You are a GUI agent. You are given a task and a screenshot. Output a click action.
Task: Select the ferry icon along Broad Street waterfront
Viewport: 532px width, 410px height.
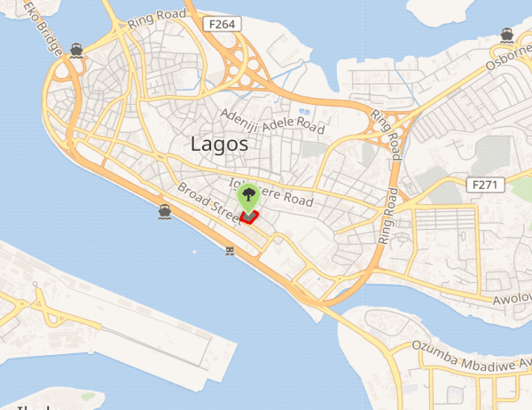165,212
